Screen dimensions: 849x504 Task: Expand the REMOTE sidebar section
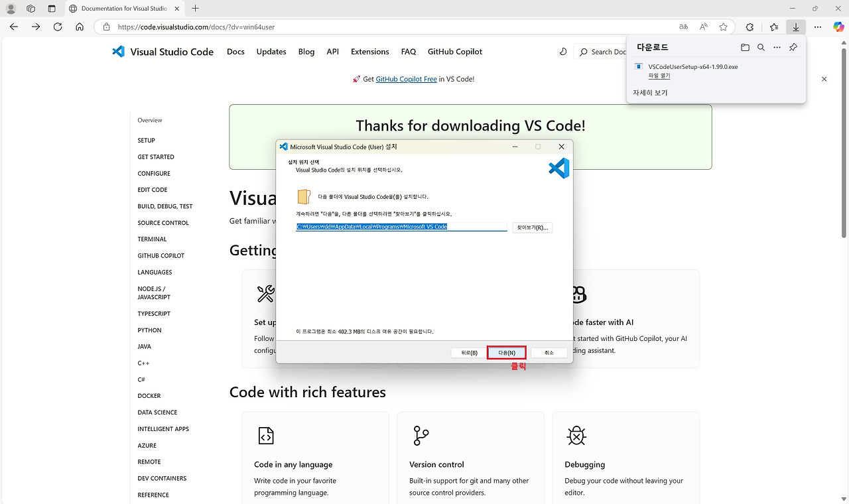149,462
